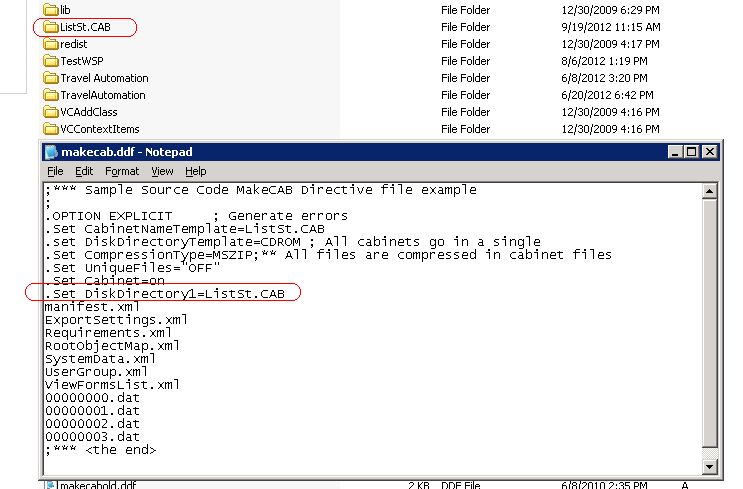Click the 00000002.dat line
The image size is (743, 489).
92,424
